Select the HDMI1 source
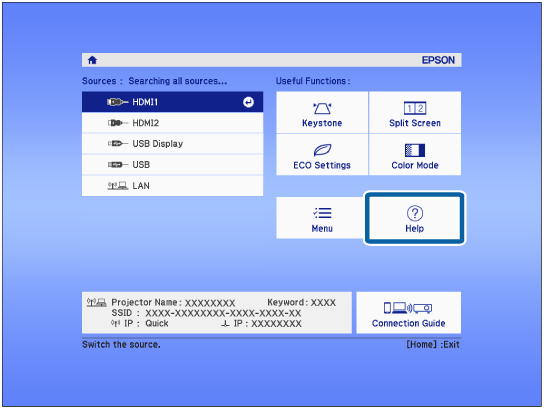The height and width of the screenshot is (408, 544). pos(172,102)
